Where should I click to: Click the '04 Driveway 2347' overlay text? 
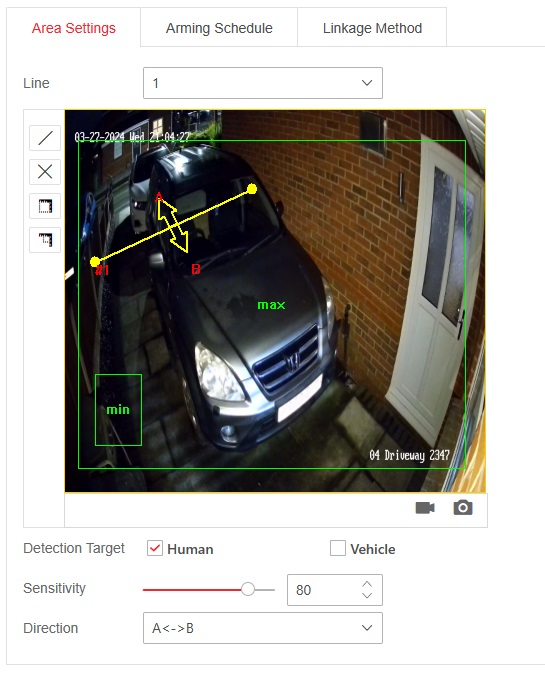[409, 455]
